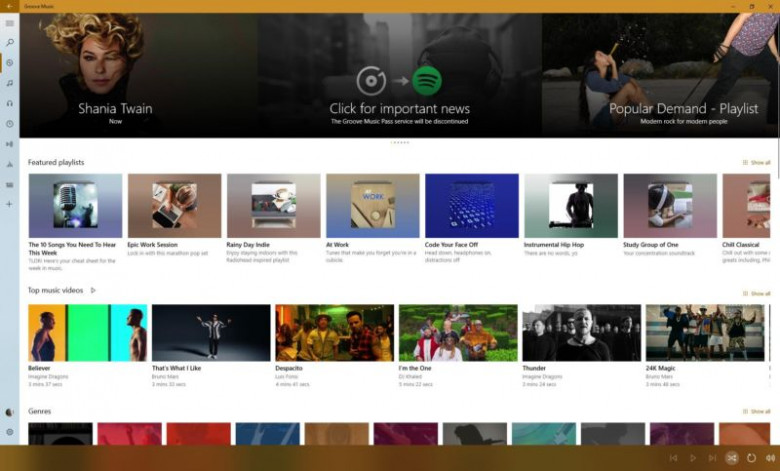
Task: Mute audio using the volume speaker icon
Action: point(769,458)
